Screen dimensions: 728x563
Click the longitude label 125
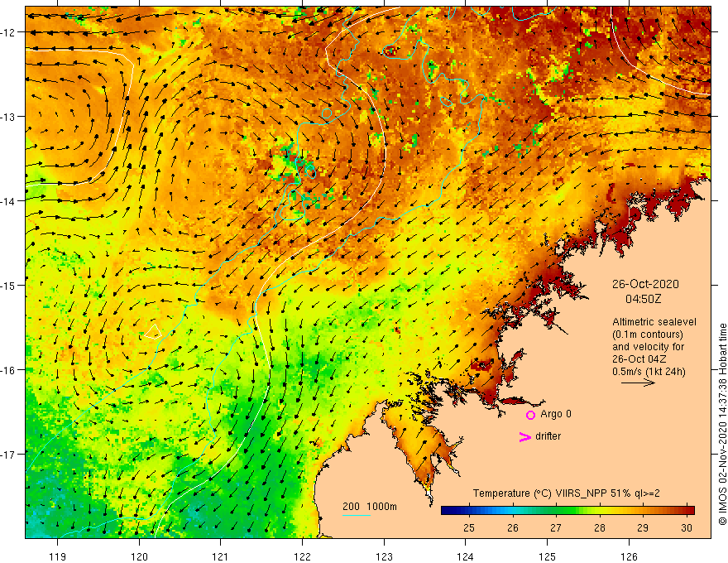tap(548, 556)
